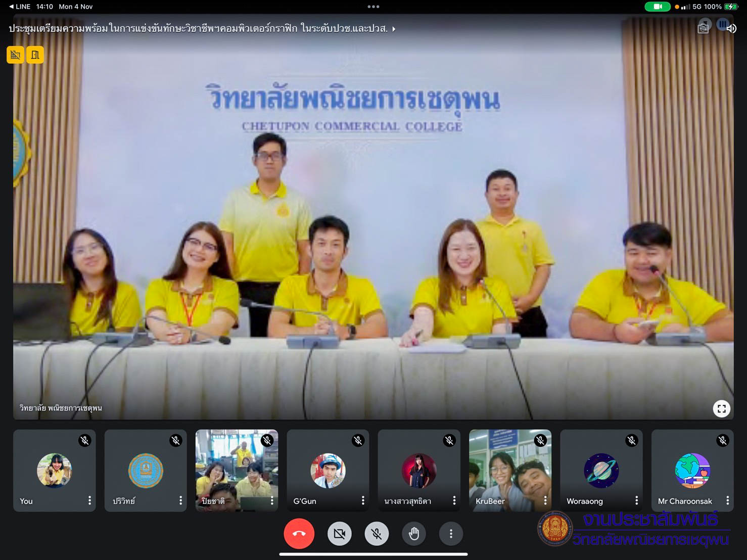Tap the 'KruBeer' name label
Image resolution: width=747 pixels, height=560 pixels.
point(490,501)
